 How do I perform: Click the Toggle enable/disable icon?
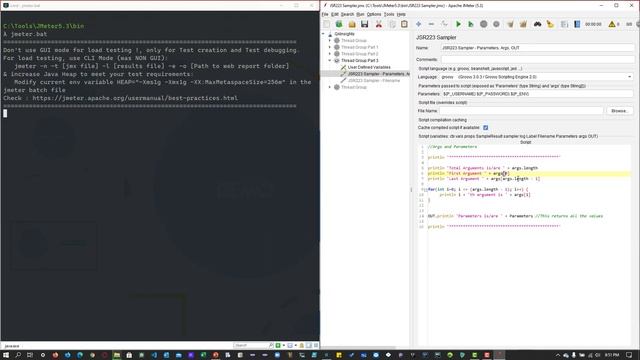pos(444,24)
